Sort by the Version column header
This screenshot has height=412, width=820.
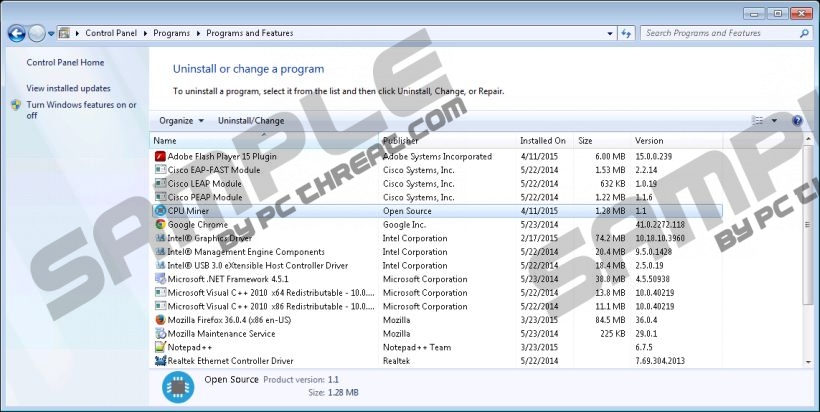pyautogui.click(x=677, y=141)
